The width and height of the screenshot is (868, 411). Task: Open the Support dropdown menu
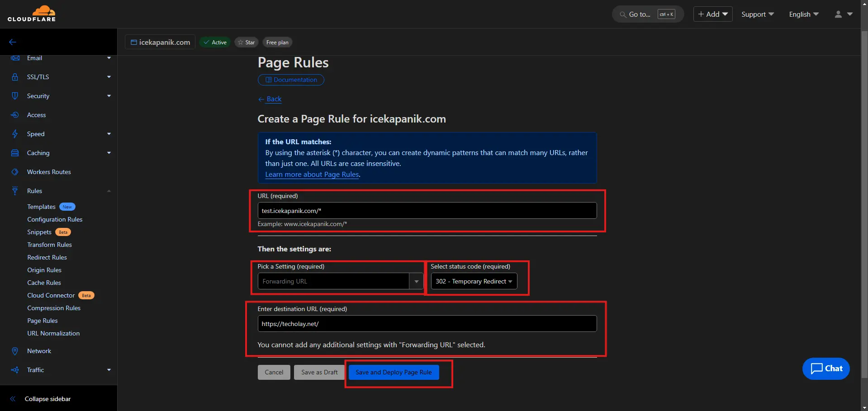pos(758,14)
